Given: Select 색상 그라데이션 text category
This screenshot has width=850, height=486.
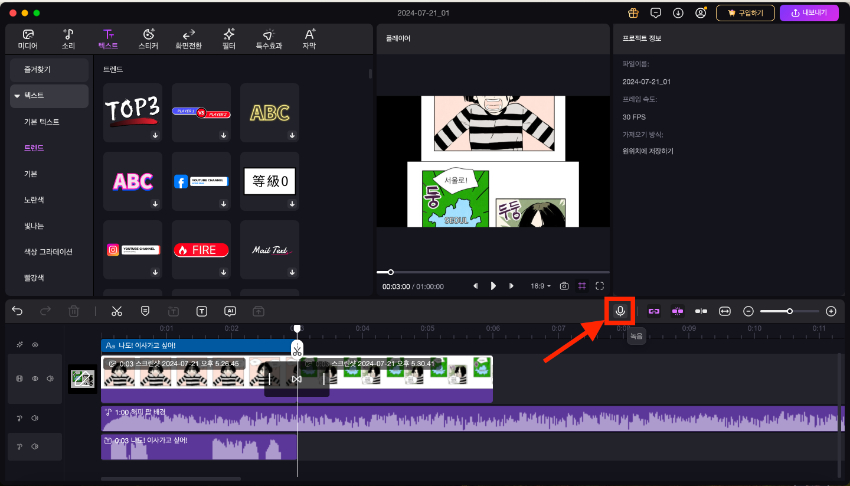Looking at the screenshot, I should pyautogui.click(x=48, y=252).
